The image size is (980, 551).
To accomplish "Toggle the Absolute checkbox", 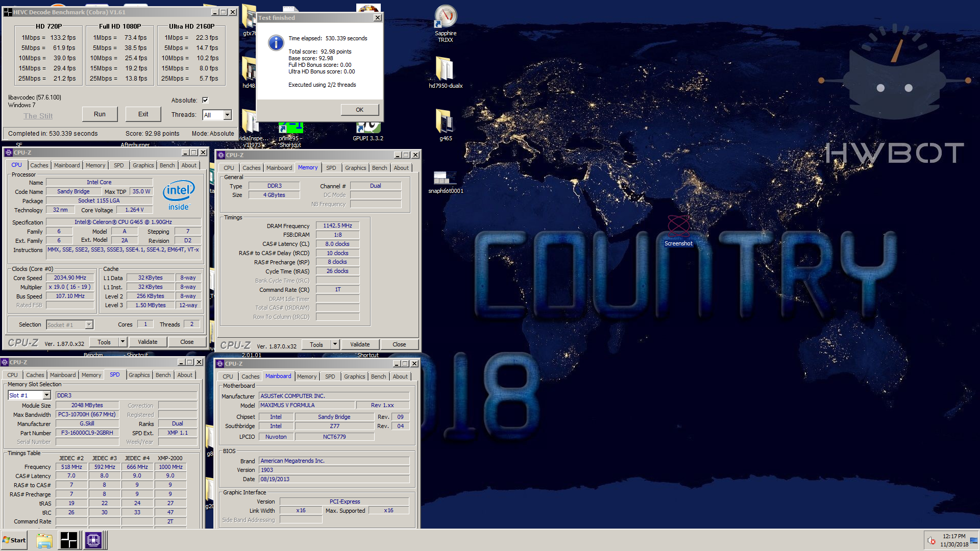I will click(x=205, y=100).
